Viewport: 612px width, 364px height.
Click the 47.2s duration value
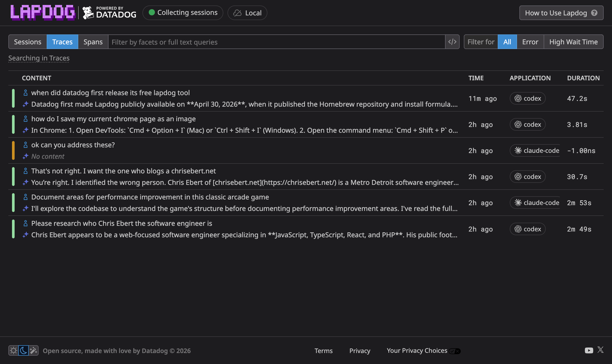coord(577,99)
